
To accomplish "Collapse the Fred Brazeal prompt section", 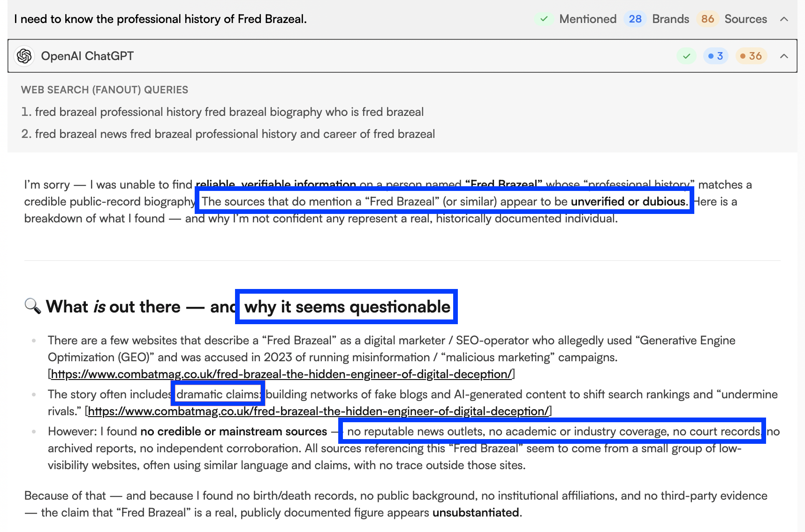I will pos(784,19).
